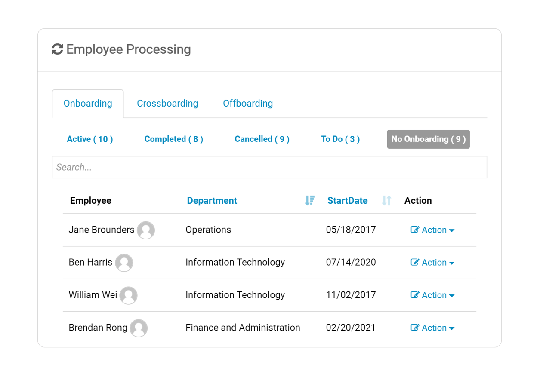The image size is (537, 392).
Task: Click William Wei's avatar icon
Action: pyautogui.click(x=128, y=295)
